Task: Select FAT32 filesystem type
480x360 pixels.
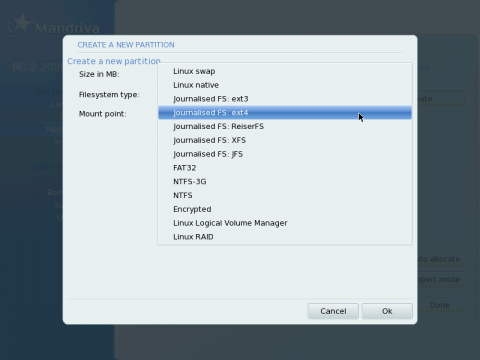Action: click(x=285, y=168)
